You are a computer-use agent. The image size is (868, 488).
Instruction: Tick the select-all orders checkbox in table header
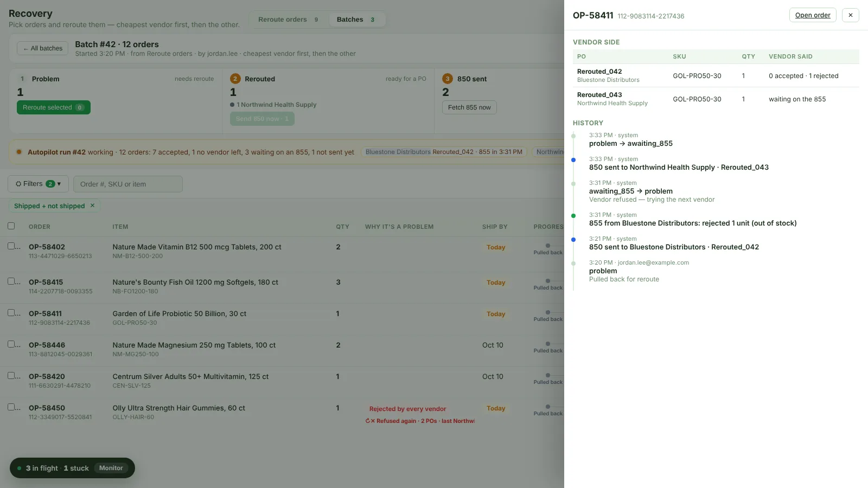[x=11, y=226]
